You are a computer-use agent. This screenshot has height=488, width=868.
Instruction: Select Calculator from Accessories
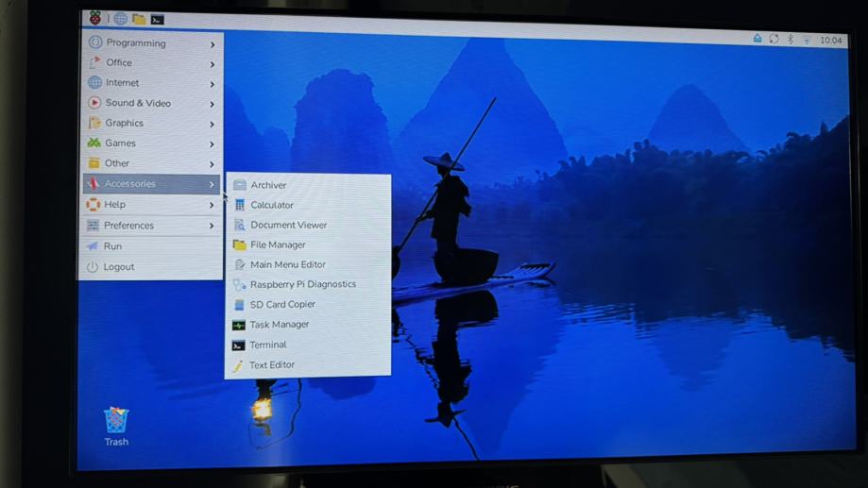pyautogui.click(x=272, y=205)
